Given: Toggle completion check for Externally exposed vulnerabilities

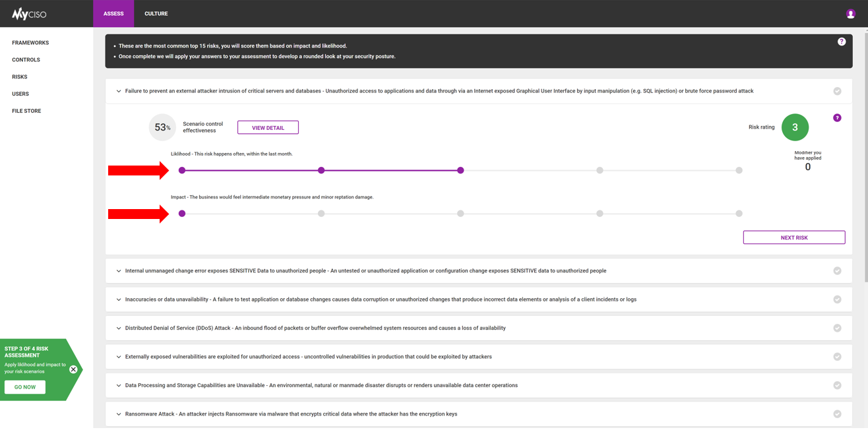Looking at the screenshot, I should [837, 357].
